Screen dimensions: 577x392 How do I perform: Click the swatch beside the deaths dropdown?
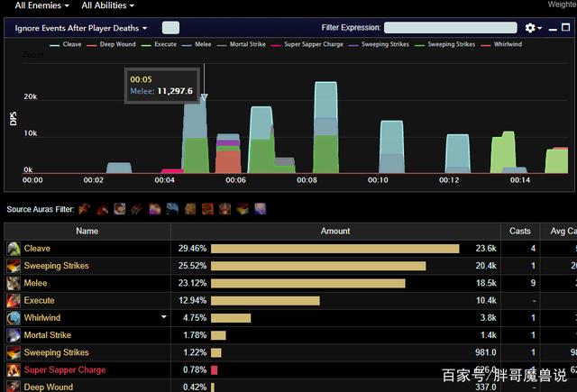pos(169,28)
